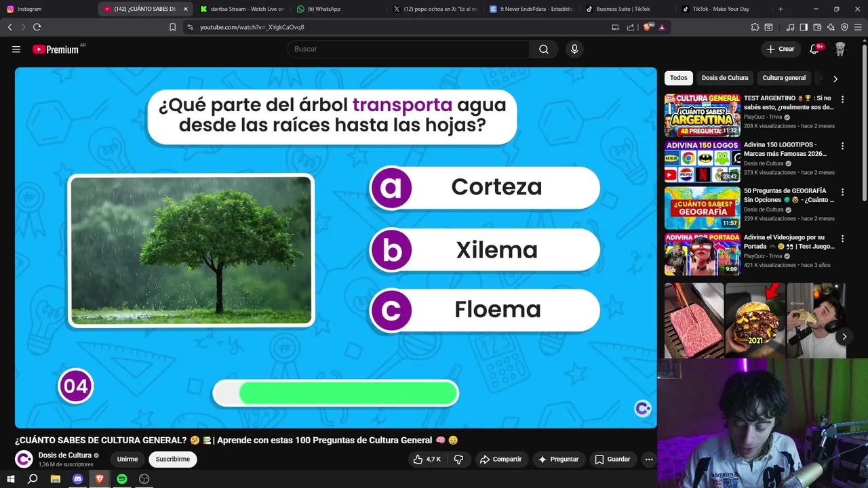This screenshot has width=868, height=488.
Task: Open Brave playlist music note icon
Action: coord(790,27)
